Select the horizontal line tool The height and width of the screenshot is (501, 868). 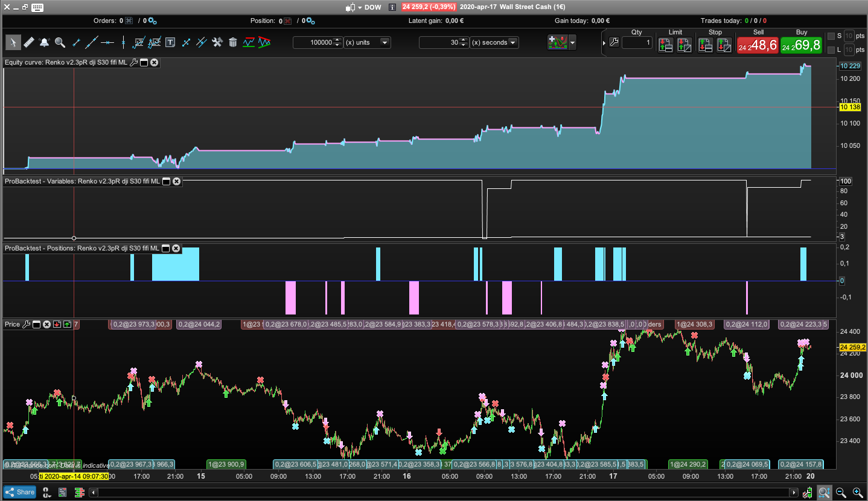107,42
